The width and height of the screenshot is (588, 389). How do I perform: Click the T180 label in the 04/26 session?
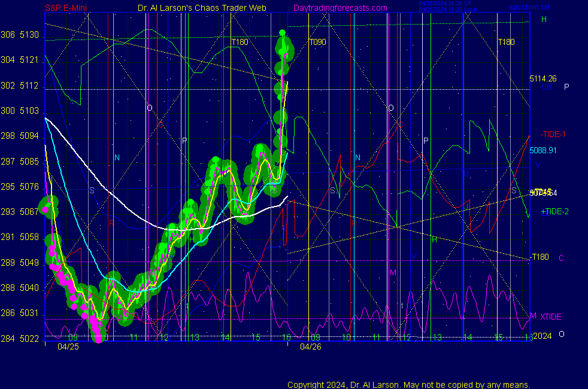[506, 42]
